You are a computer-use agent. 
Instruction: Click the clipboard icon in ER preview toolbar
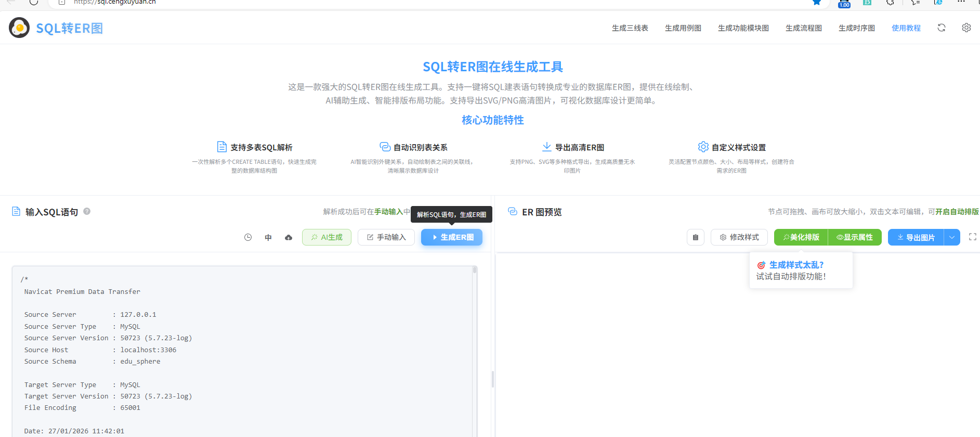(695, 237)
